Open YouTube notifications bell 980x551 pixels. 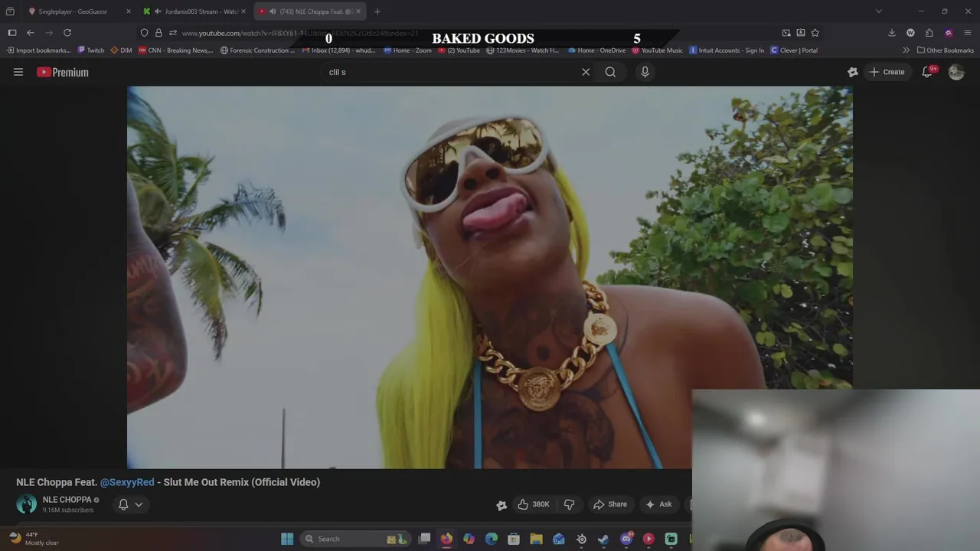point(927,72)
